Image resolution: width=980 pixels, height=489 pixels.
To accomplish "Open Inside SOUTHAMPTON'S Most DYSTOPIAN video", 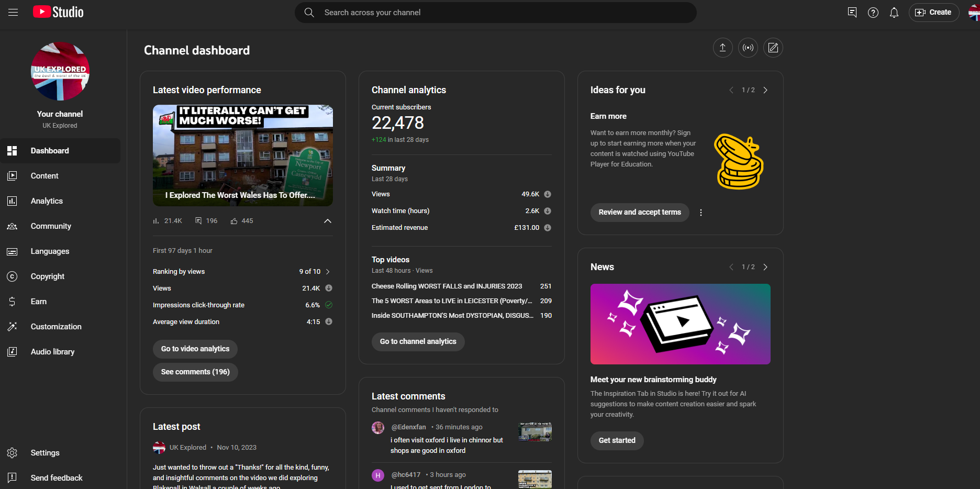I will point(452,316).
